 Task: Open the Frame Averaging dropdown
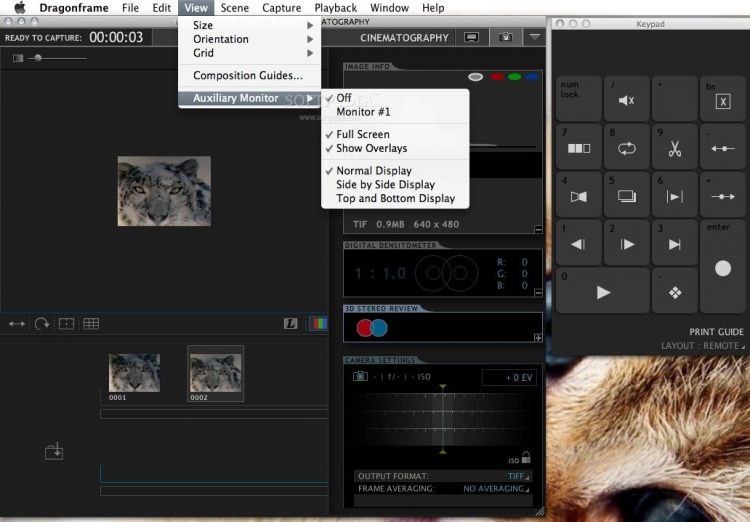[x=497, y=489]
